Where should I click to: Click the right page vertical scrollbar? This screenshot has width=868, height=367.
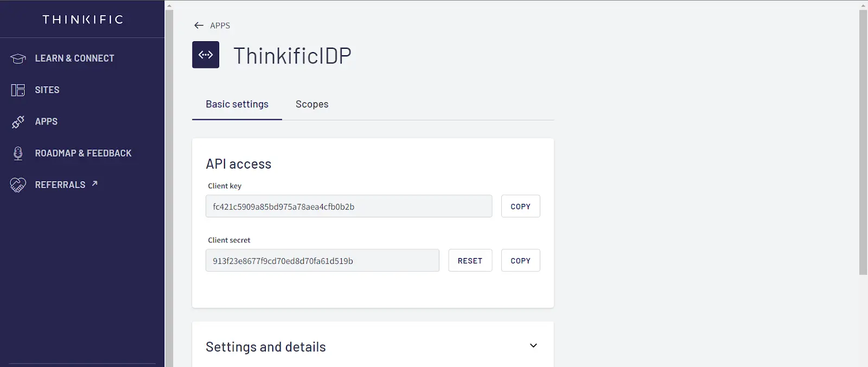click(x=863, y=142)
